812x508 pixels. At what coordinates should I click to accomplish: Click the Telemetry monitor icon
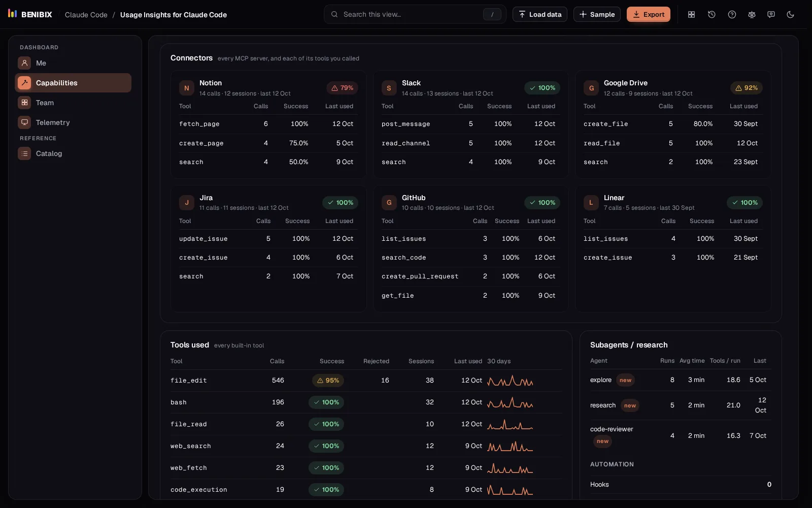coord(24,122)
